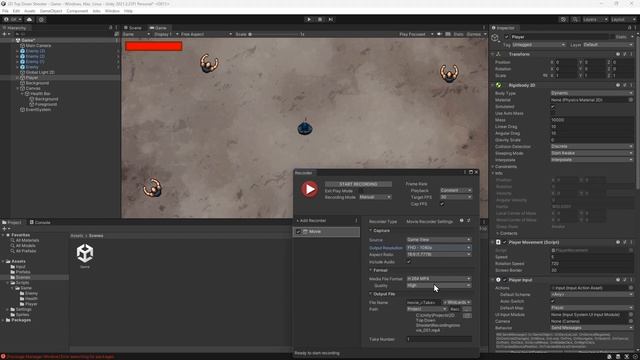Open the settings gear icon near the cloud icon
The width and height of the screenshot is (640, 360).
click(41, 19)
